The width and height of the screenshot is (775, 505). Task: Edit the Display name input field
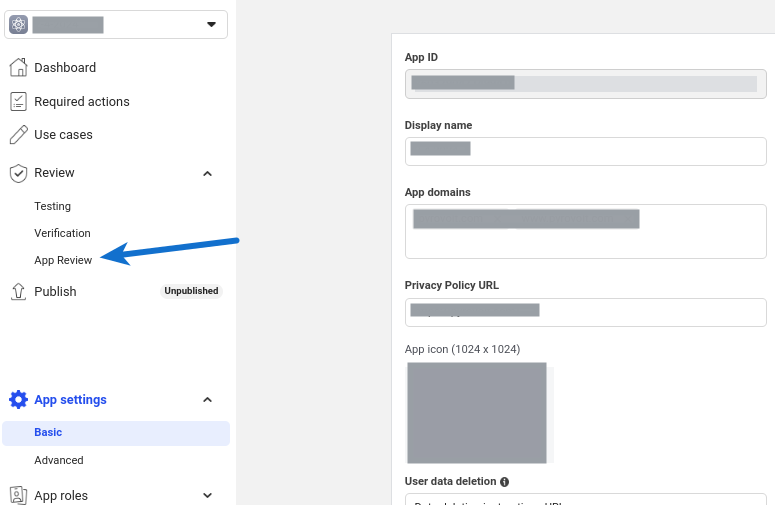coord(585,151)
